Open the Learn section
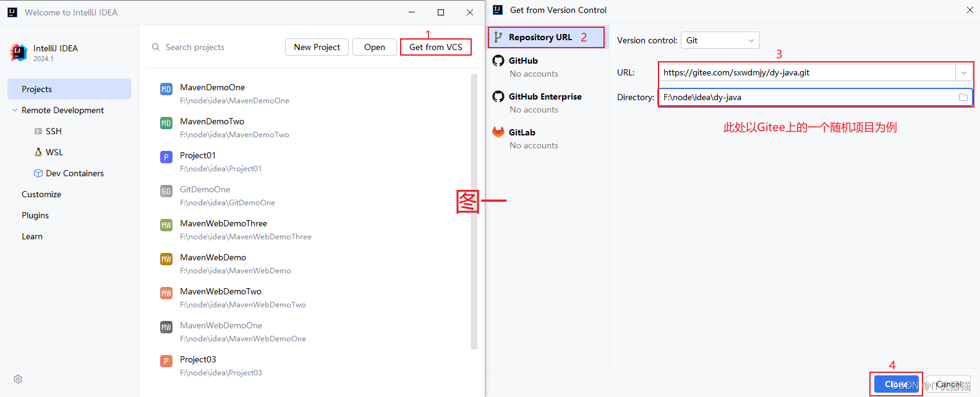This screenshot has height=397, width=980. tap(32, 236)
